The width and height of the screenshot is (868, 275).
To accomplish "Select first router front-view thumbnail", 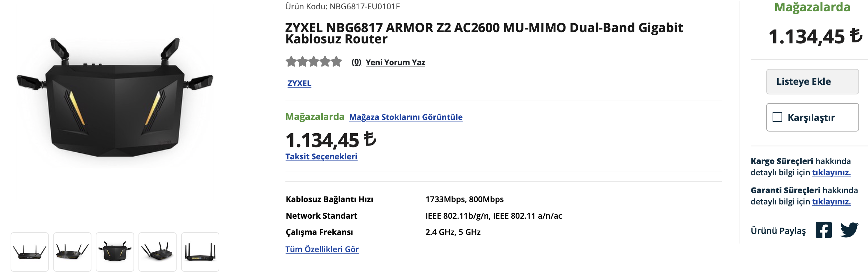I will pos(30,252).
